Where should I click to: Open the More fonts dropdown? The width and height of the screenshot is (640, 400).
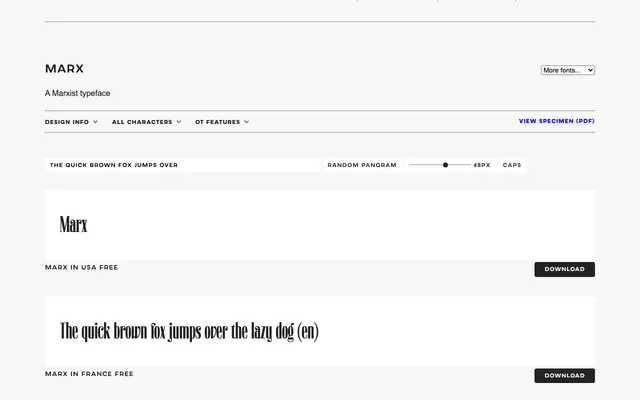(x=568, y=70)
